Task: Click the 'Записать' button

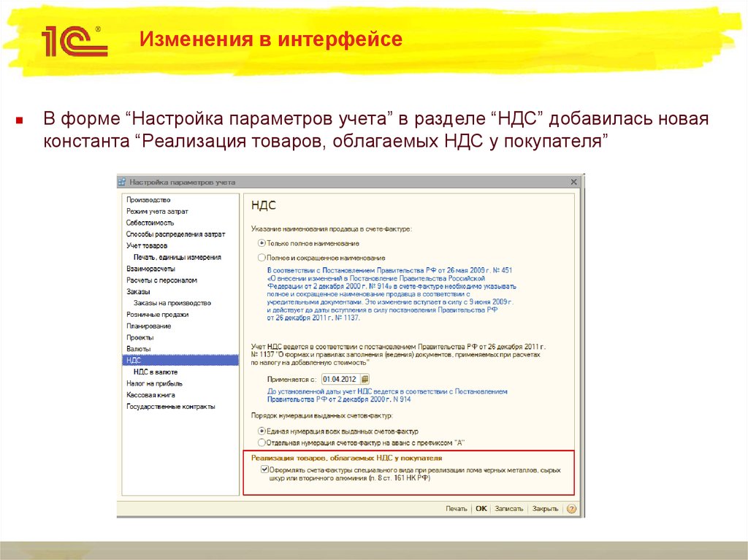Action: click(508, 508)
